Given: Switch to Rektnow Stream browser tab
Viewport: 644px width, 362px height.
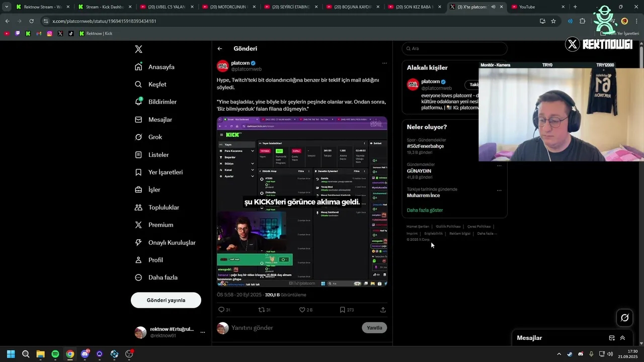Looking at the screenshot, I should (x=43, y=7).
